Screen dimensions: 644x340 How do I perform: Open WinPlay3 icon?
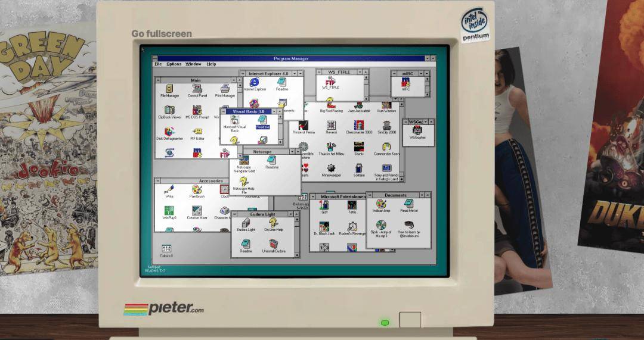point(169,213)
